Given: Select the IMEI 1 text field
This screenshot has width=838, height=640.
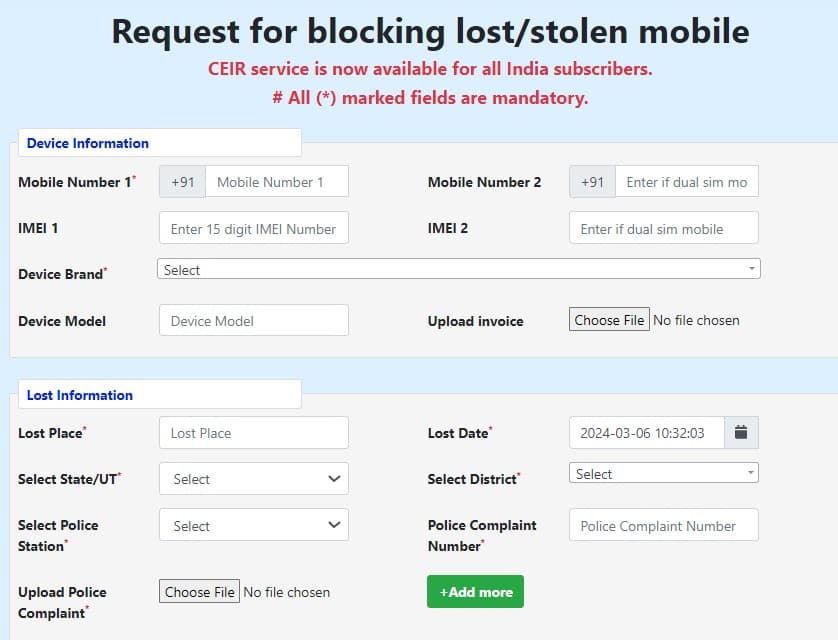Looking at the screenshot, I should (254, 228).
